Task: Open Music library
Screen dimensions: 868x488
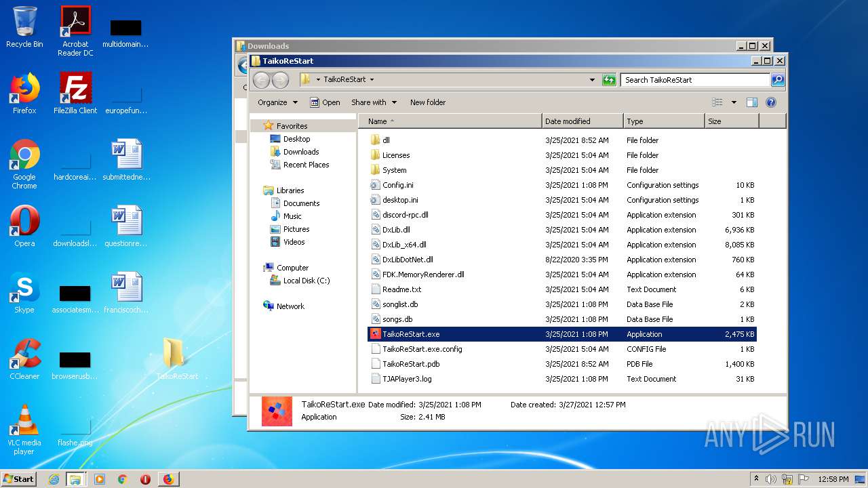Action: 292,216
